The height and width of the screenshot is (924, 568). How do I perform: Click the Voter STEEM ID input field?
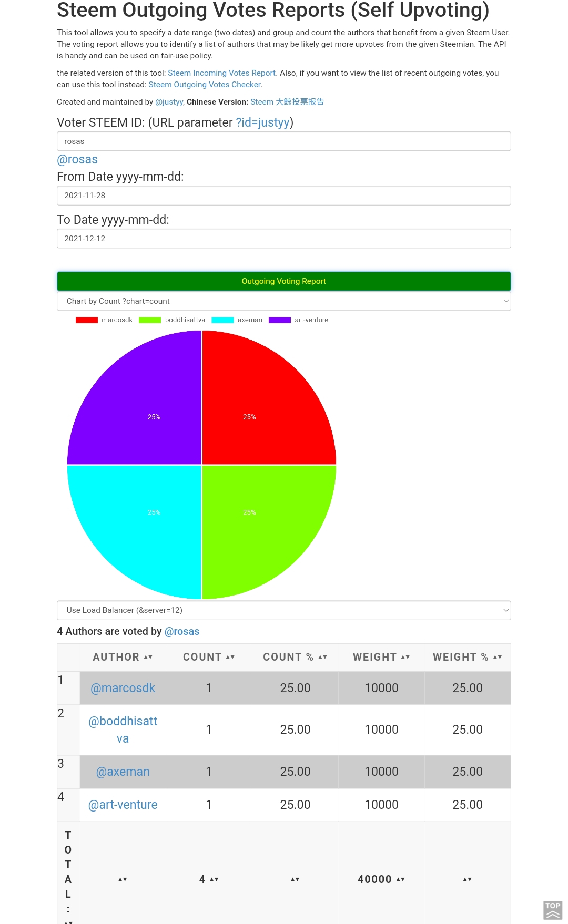[284, 141]
